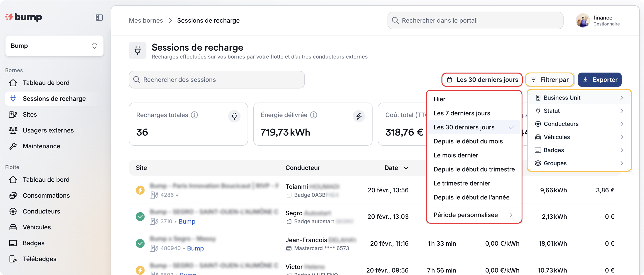Click the info icon beside Énergie délivrée
This screenshot has width=644, height=275.
click(x=314, y=115)
